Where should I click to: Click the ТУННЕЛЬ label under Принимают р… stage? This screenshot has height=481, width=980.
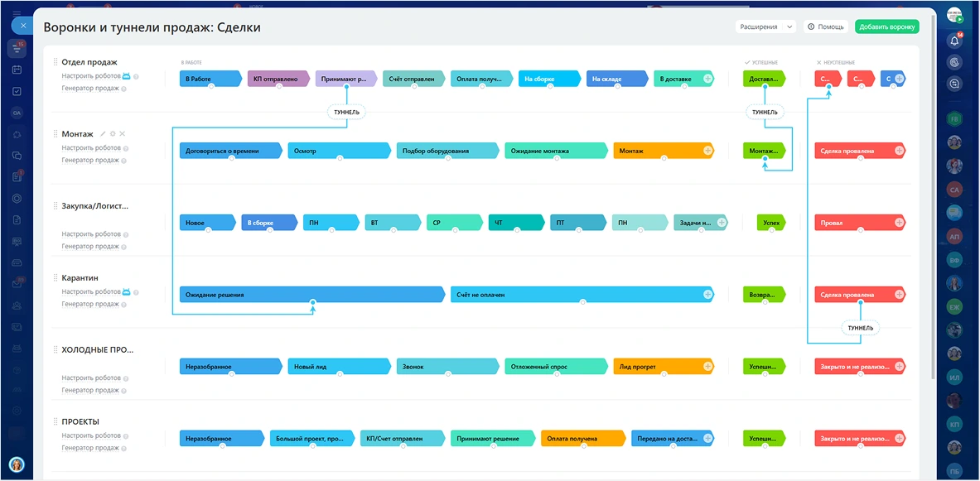346,112
